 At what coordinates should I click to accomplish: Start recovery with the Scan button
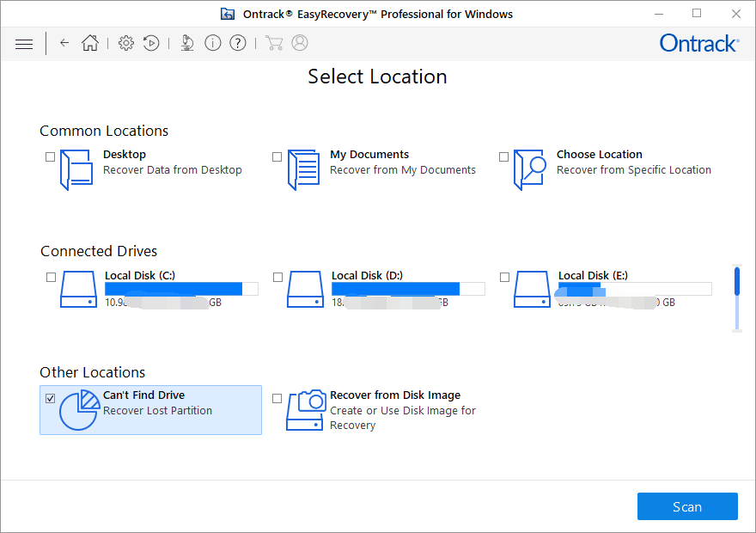click(687, 506)
